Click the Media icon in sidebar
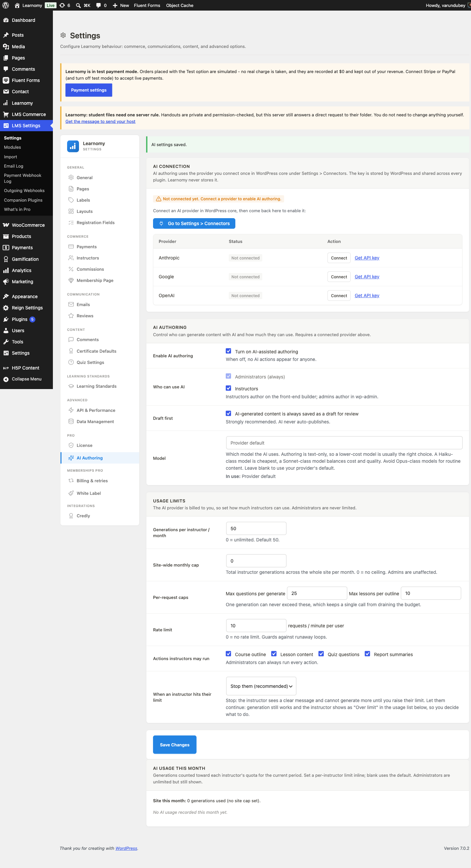 pyautogui.click(x=6, y=47)
